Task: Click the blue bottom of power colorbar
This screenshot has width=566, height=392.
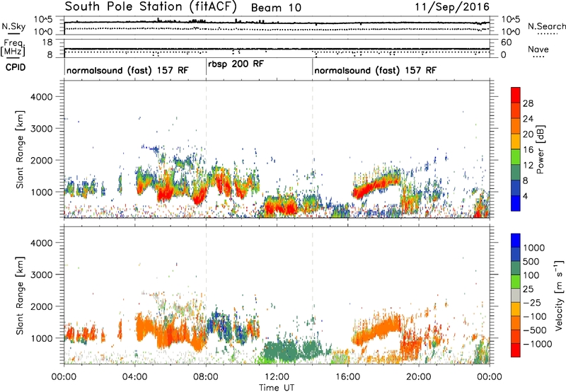Action: click(x=516, y=203)
